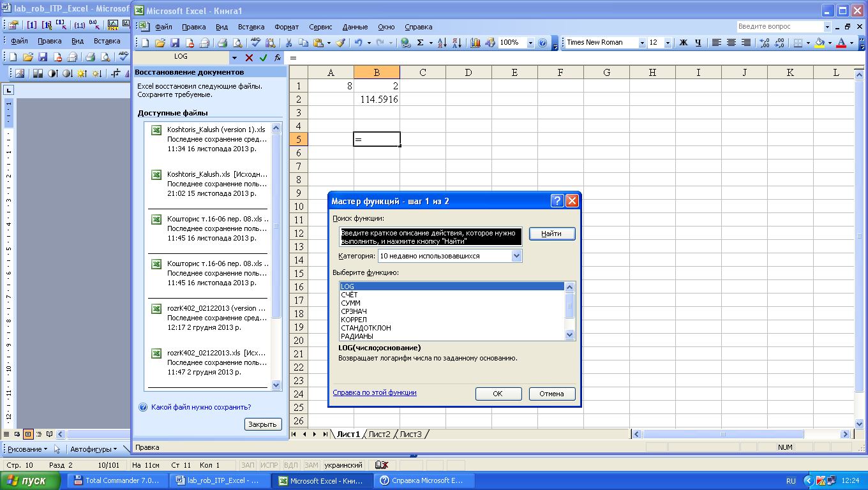Select КОРРЕЛ in function list
This screenshot has height=490, width=868.
(x=354, y=320)
